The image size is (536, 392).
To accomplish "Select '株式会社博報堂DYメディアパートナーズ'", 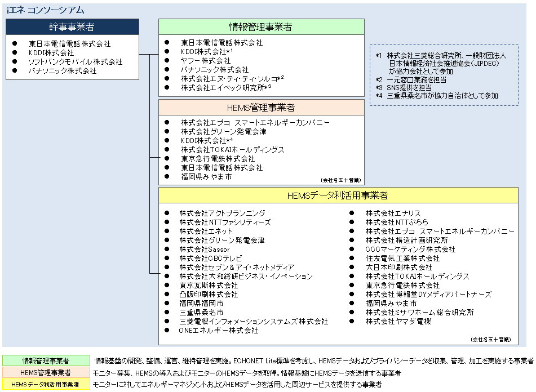I will pyautogui.click(x=429, y=294).
